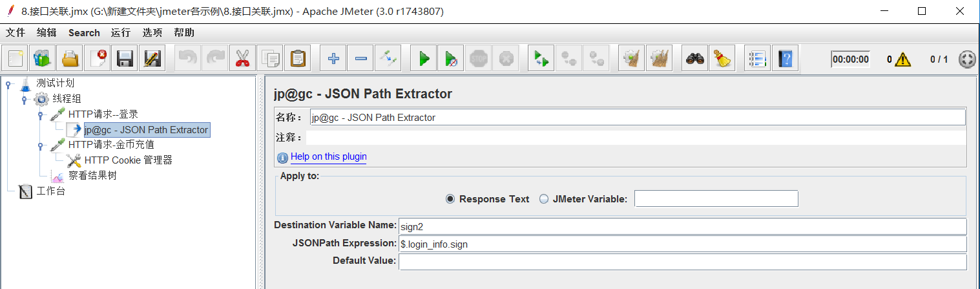Click the thread status indicator icon
This screenshot has width=980, height=289.
coord(967,59)
